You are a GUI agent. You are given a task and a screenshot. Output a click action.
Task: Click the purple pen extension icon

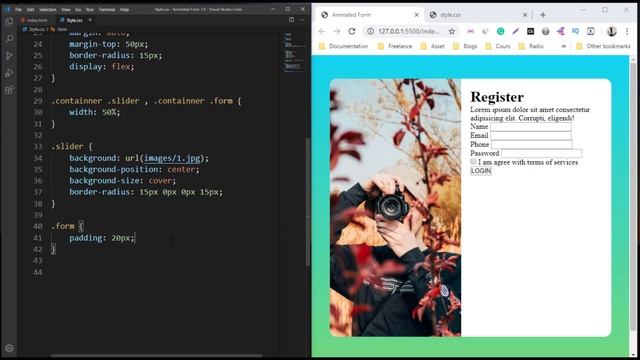click(516, 31)
